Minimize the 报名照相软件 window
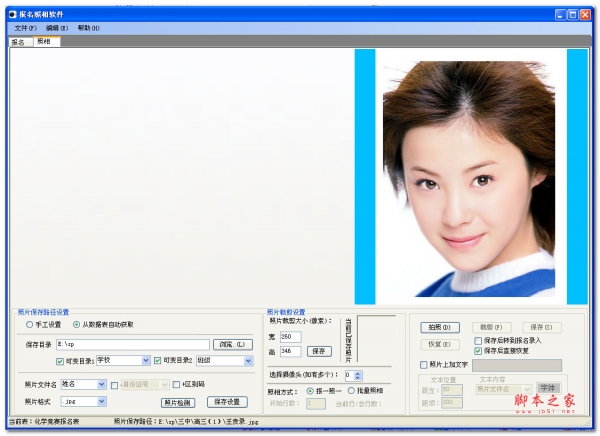The width and height of the screenshot is (600, 436). [x=561, y=15]
